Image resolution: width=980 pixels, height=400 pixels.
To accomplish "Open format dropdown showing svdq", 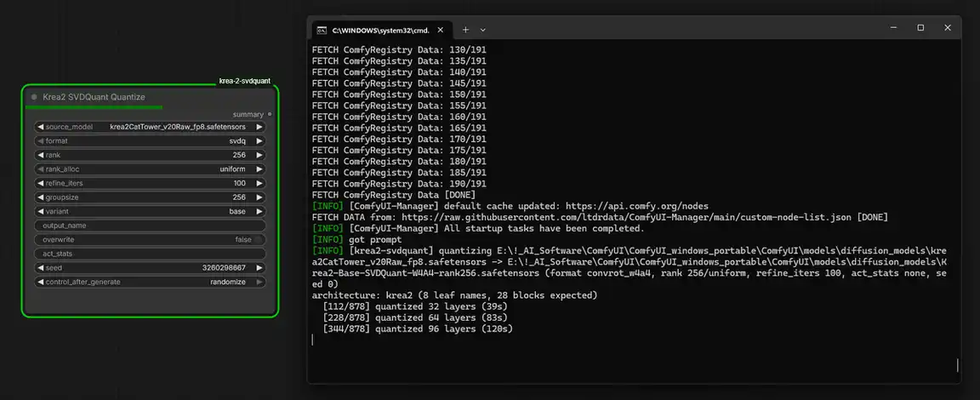I will (150, 141).
